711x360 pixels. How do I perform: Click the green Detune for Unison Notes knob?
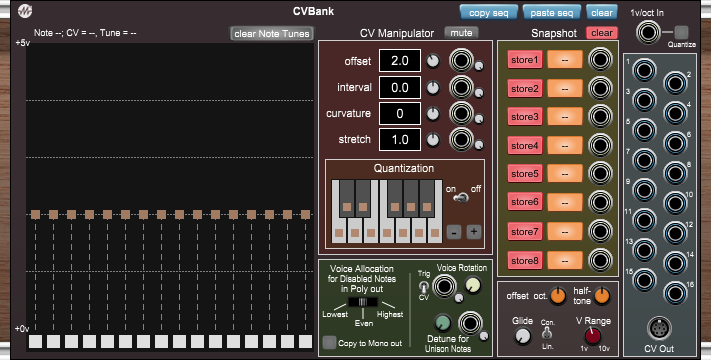click(x=443, y=323)
